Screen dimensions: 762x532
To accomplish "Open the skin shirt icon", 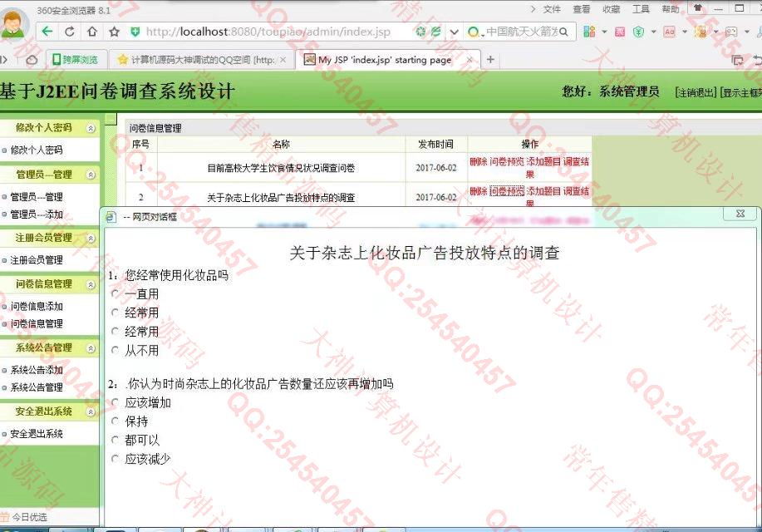I will (x=698, y=7).
